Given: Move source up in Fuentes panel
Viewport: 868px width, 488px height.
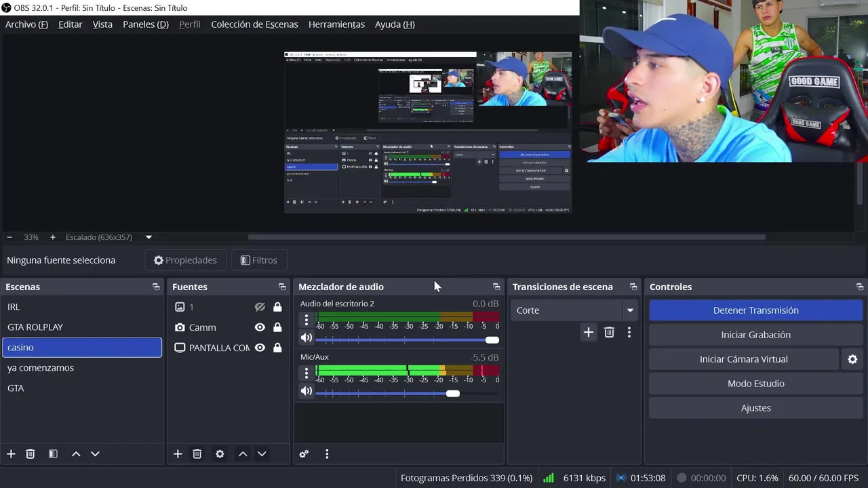Looking at the screenshot, I should (x=243, y=454).
